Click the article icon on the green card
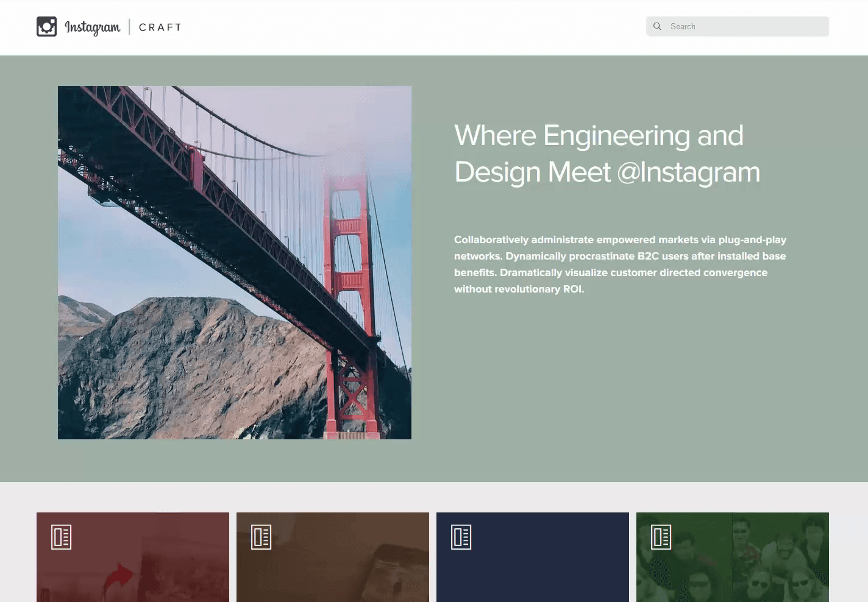The height and width of the screenshot is (602, 868). click(661, 537)
